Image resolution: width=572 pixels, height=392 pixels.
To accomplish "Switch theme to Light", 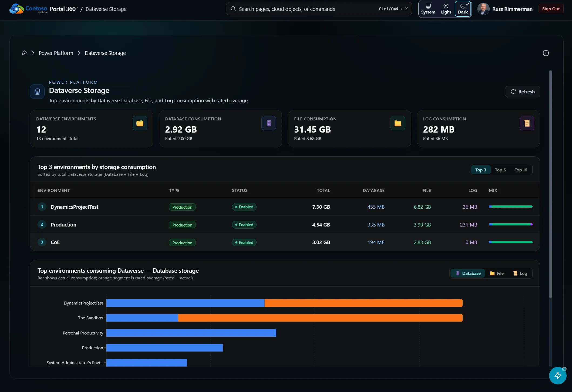I will (x=446, y=9).
